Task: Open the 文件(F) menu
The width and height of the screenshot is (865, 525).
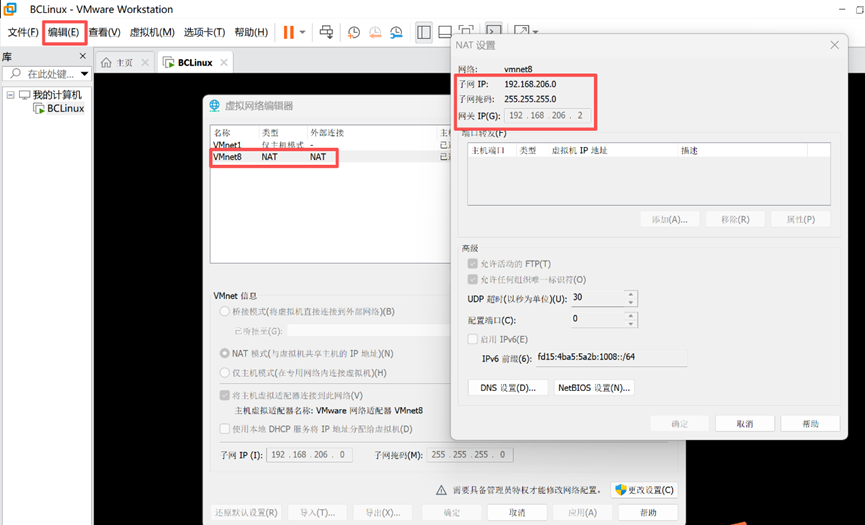Action: (23, 33)
